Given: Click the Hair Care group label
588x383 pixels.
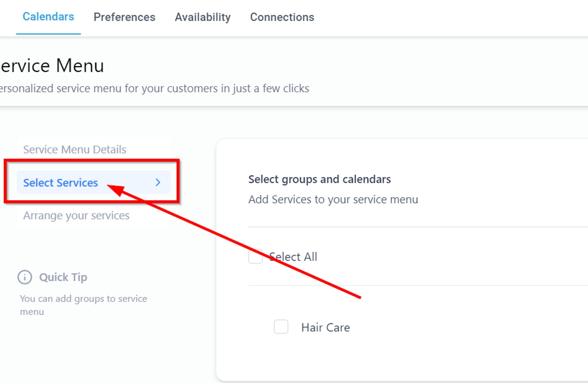Looking at the screenshot, I should [326, 327].
